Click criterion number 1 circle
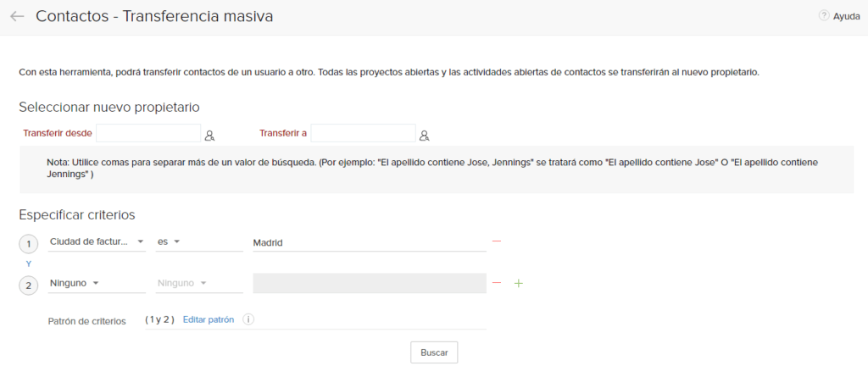868x377 pixels. click(x=28, y=243)
